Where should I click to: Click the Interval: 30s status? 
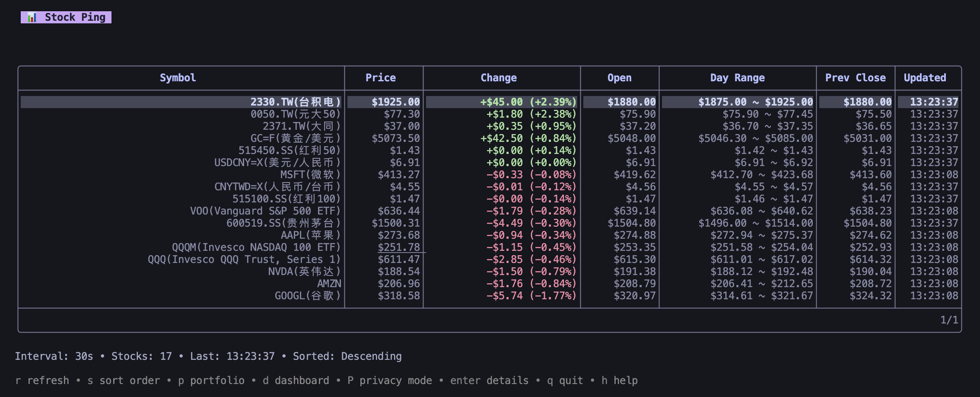click(x=54, y=356)
